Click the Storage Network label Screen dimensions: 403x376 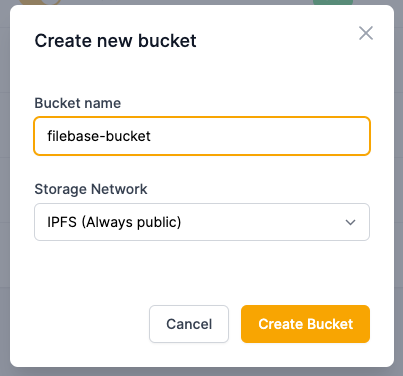pyautogui.click(x=91, y=189)
